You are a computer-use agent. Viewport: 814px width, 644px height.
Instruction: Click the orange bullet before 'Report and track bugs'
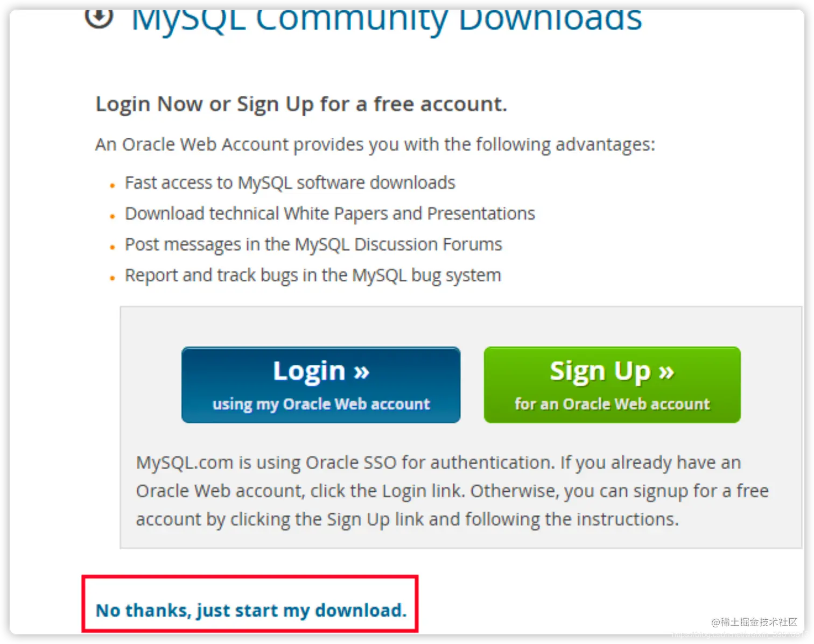(112, 278)
